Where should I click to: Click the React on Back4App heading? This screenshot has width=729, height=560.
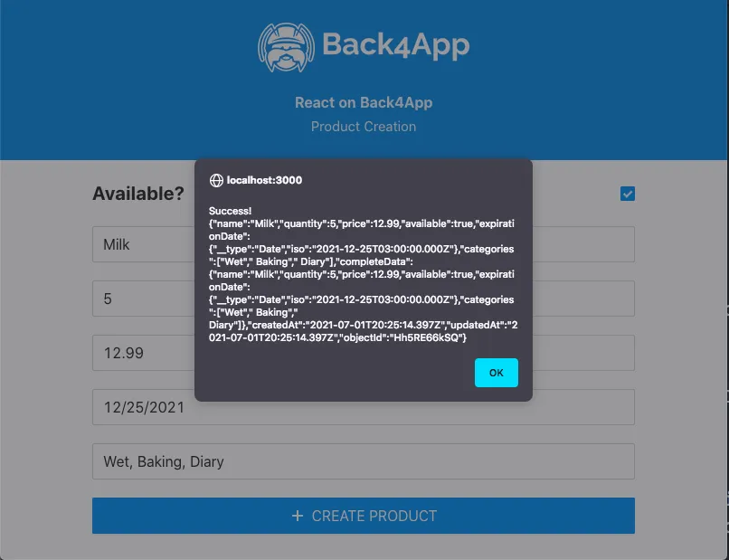pos(364,102)
